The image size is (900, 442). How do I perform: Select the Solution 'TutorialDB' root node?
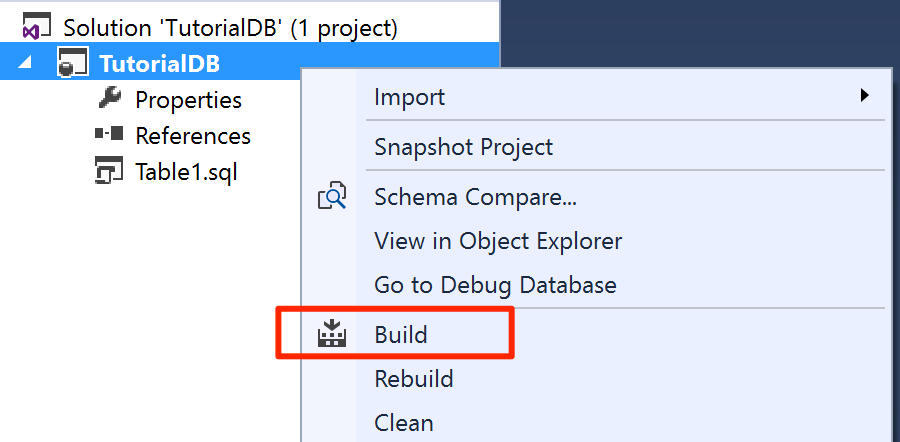[230, 29]
